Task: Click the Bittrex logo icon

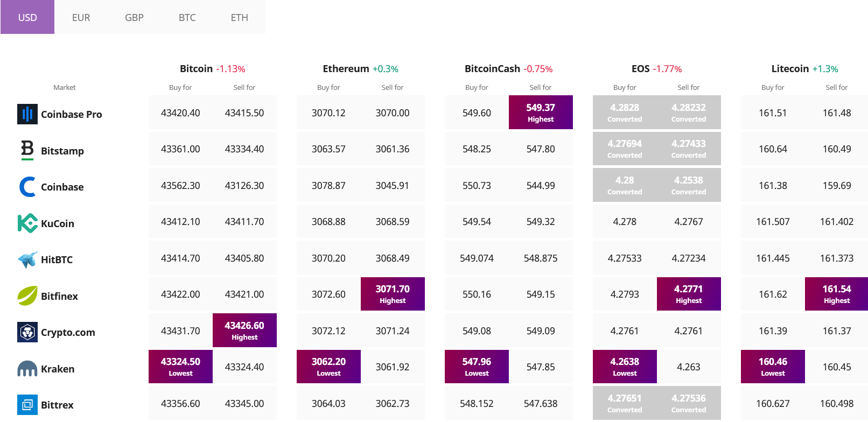Action: 27,405
